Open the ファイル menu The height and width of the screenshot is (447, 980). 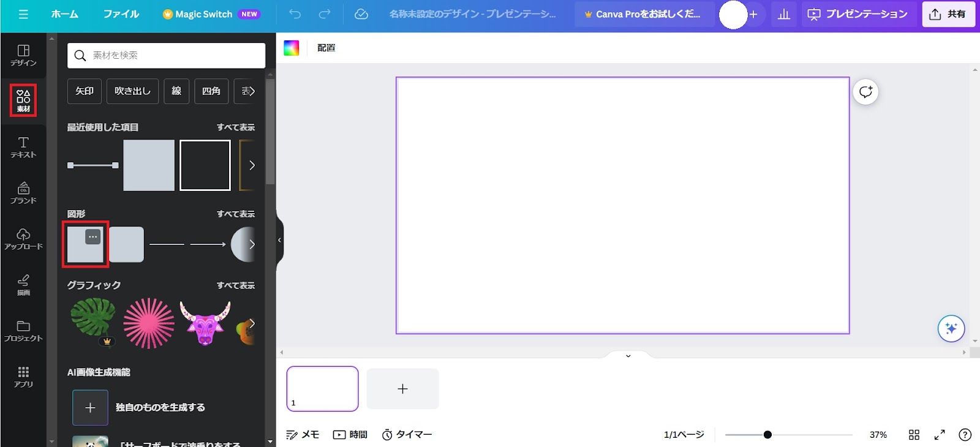121,14
